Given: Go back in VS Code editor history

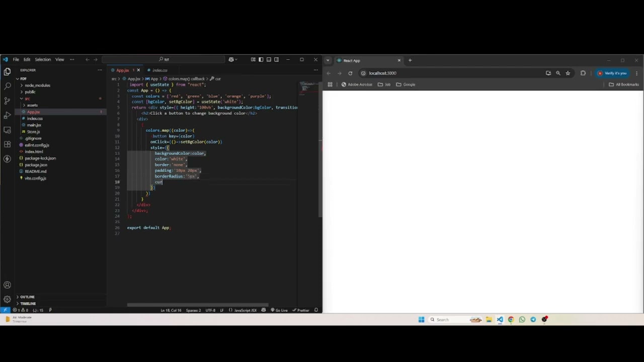Looking at the screenshot, I should tap(87, 59).
